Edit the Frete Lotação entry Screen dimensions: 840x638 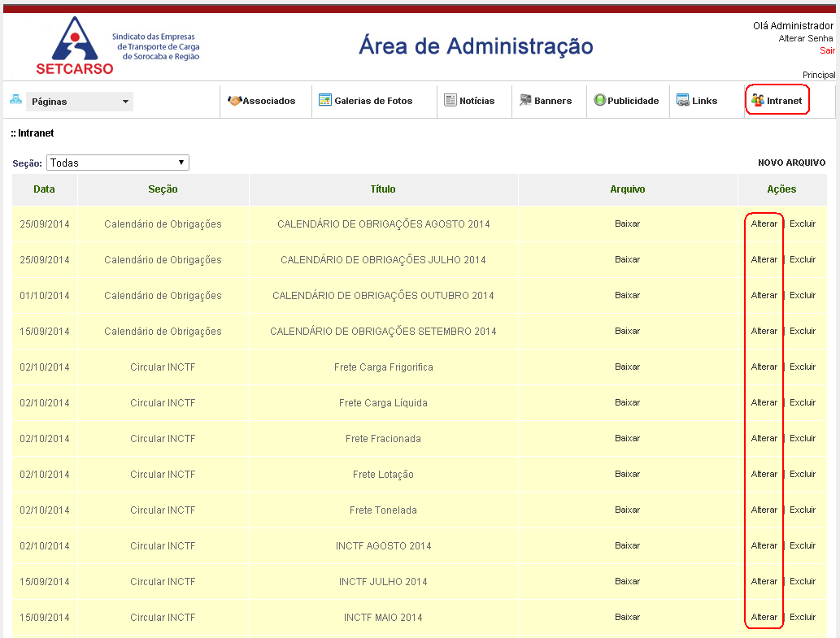[x=764, y=474]
